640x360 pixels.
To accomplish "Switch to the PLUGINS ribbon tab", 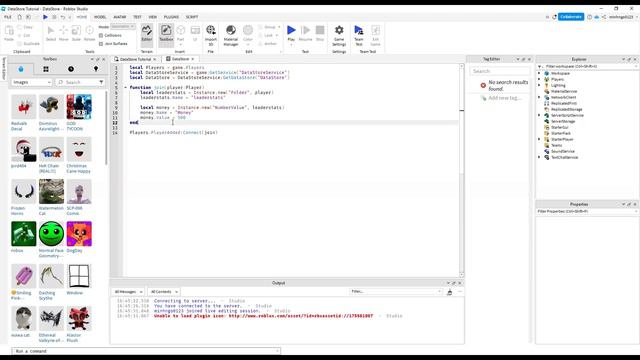I will coord(171,17).
